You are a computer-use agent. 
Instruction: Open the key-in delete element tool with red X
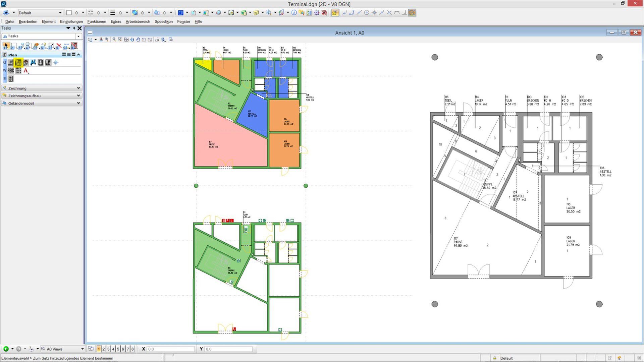[59, 46]
